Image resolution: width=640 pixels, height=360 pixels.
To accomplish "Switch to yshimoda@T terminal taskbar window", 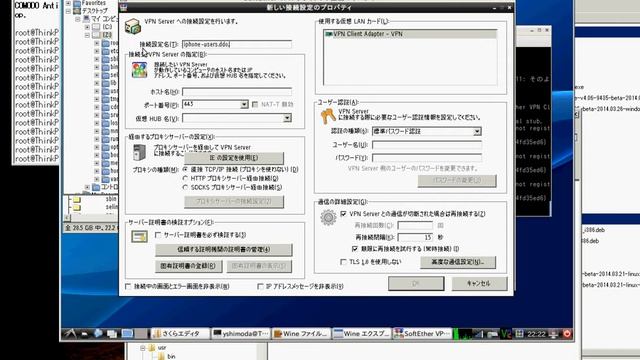I will click(x=241, y=333).
